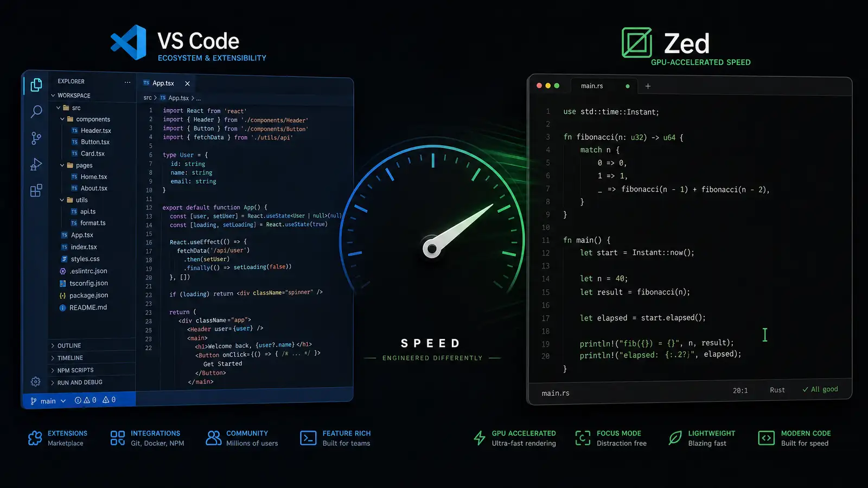Expand the TIMELINE section

[x=67, y=358]
